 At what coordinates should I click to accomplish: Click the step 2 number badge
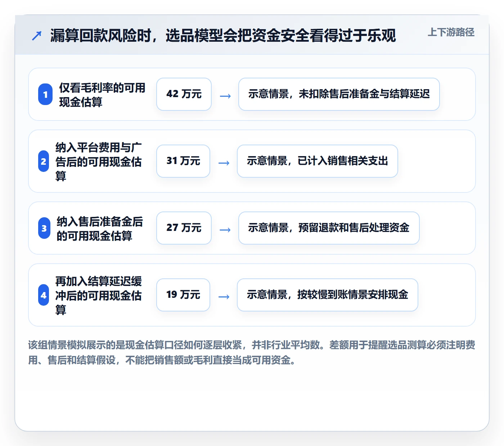click(44, 161)
